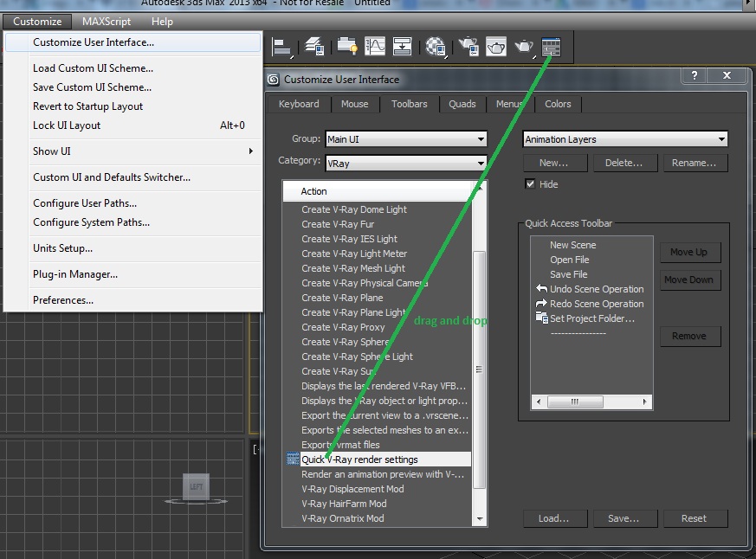Screen dimensions: 756x559
Task: Click the Move Up button
Action: pyautogui.click(x=689, y=252)
